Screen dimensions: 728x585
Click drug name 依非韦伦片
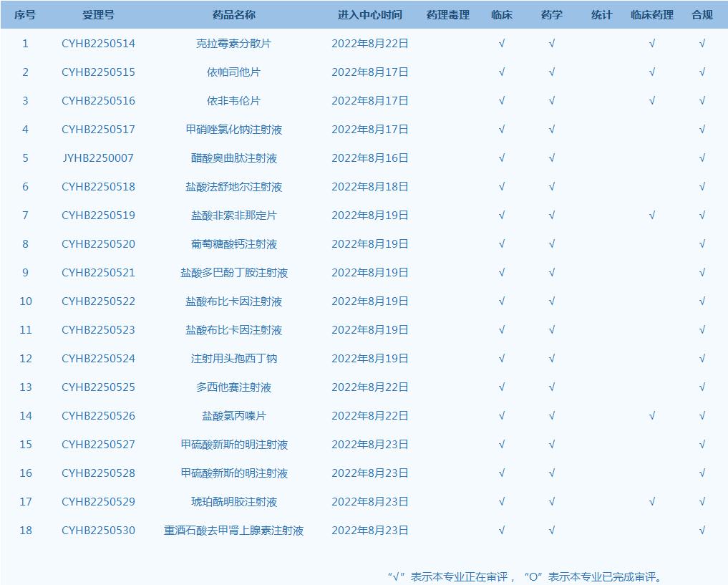click(233, 101)
